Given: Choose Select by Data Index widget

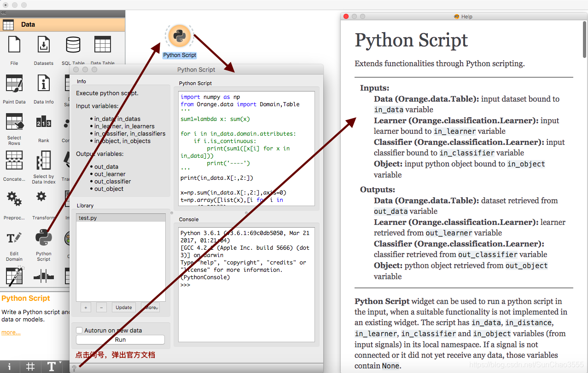Looking at the screenshot, I should click(x=44, y=160).
